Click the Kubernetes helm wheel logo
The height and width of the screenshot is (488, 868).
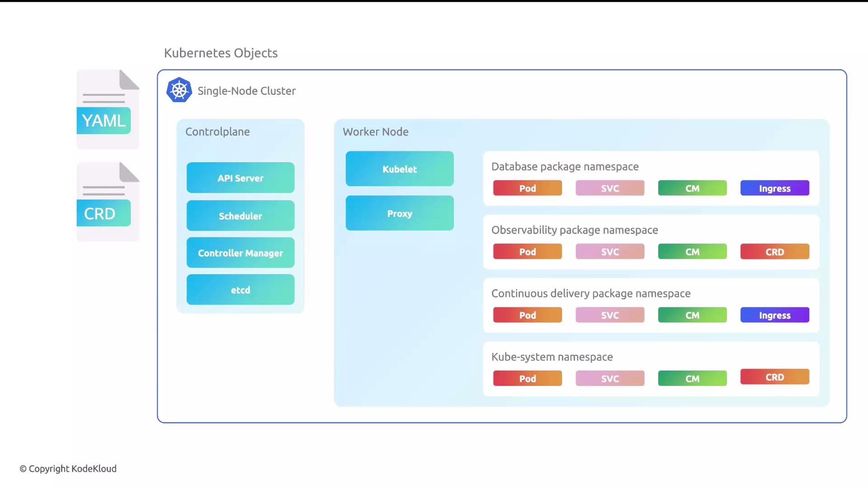[179, 90]
